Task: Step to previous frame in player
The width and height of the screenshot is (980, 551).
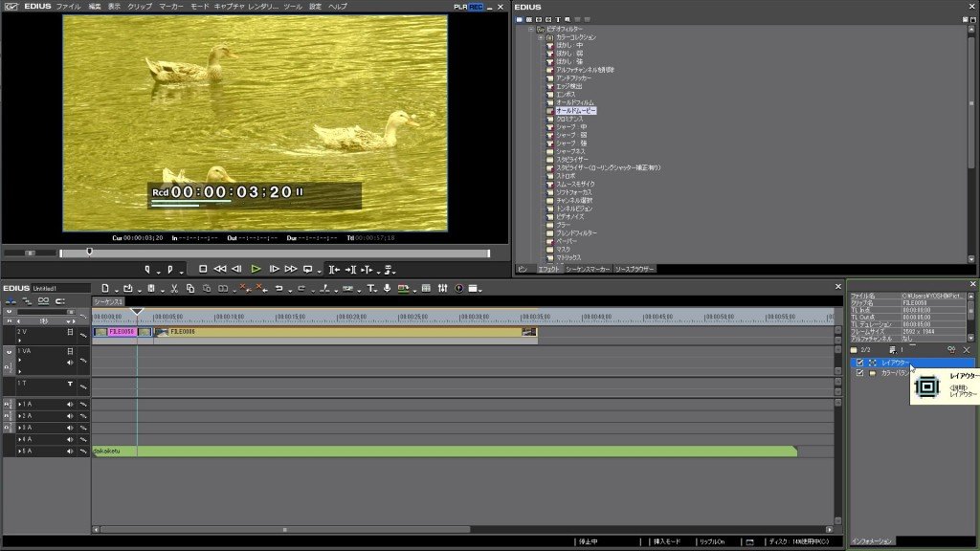Action: 237,269
